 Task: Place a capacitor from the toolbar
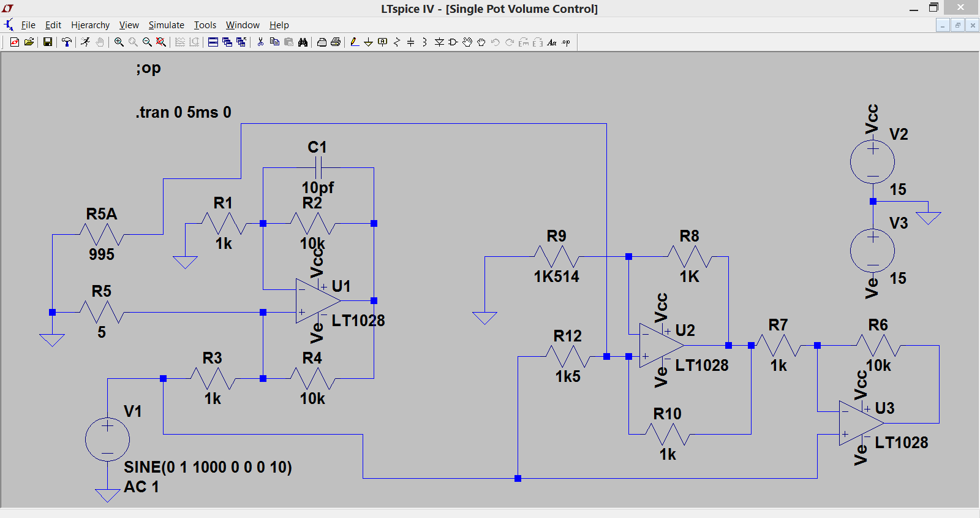411,42
